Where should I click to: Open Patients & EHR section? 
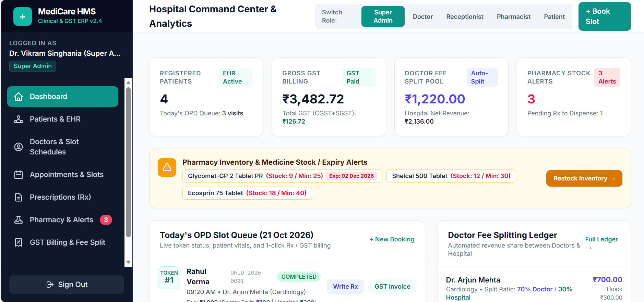click(x=63, y=119)
